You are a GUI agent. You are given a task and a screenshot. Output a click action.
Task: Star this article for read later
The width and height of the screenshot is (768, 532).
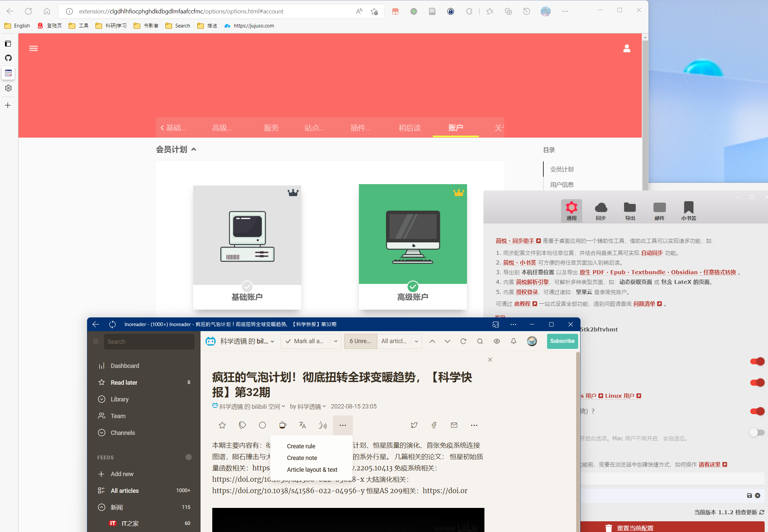click(222, 425)
